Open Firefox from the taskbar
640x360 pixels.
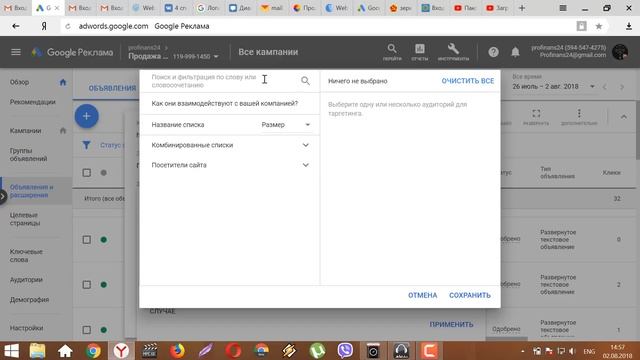tap(177, 351)
